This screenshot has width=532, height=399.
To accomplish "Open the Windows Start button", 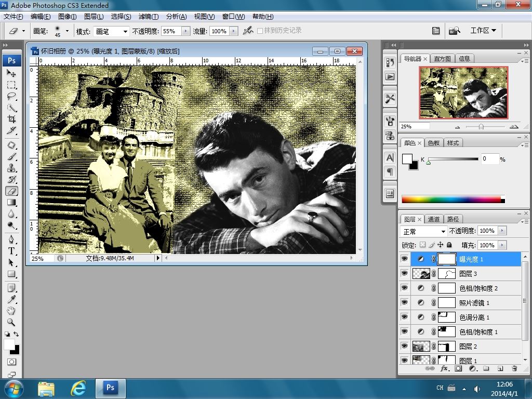I will coord(14,389).
